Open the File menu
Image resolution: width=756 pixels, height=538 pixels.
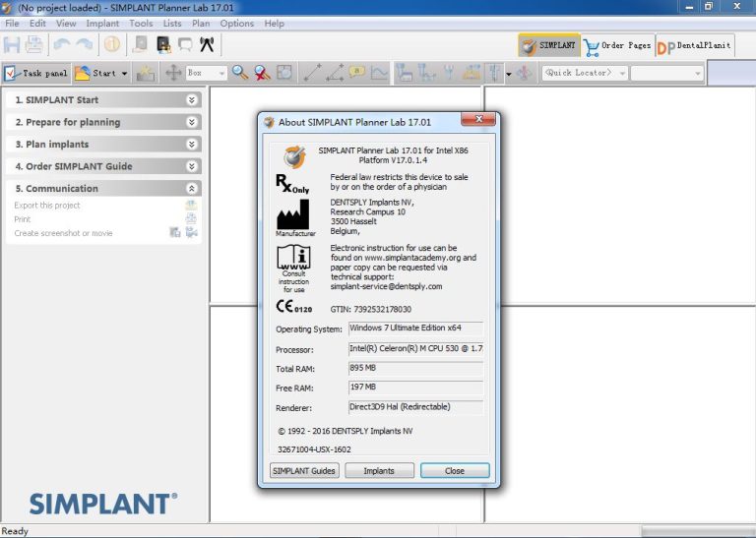[12, 24]
